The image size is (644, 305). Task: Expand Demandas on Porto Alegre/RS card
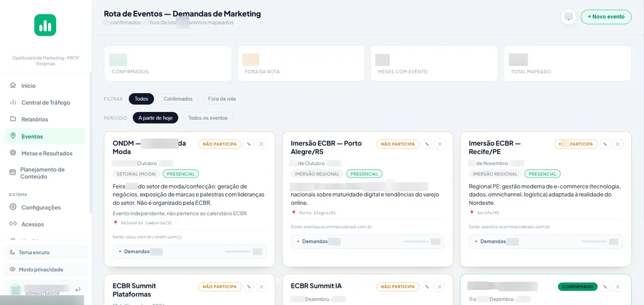point(368,241)
